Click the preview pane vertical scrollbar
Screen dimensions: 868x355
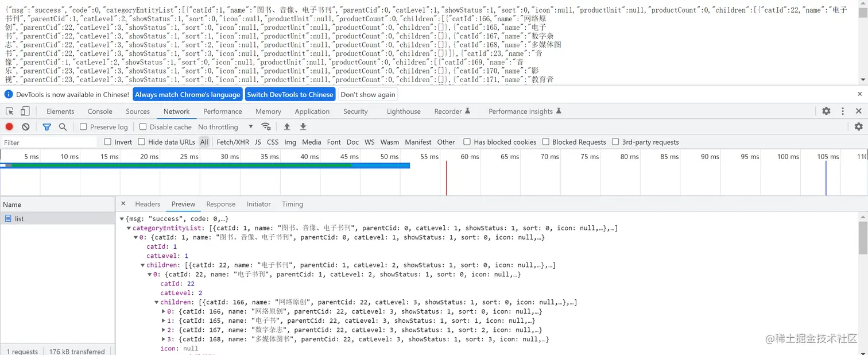pyautogui.click(x=863, y=237)
